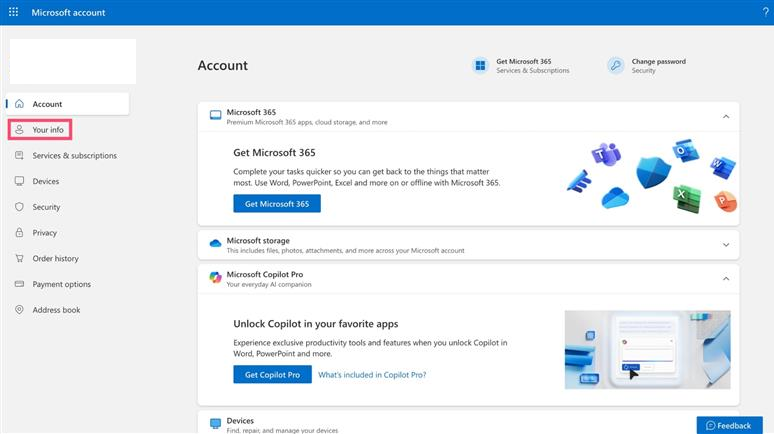Click the Excel app icon illustration
774x434 pixels.
point(687,199)
